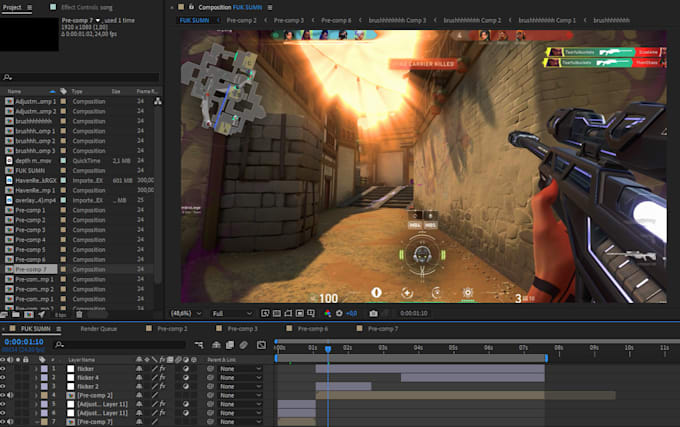
Task: Click label color swatch of Pre-comp 2 layer
Action: tap(44, 395)
